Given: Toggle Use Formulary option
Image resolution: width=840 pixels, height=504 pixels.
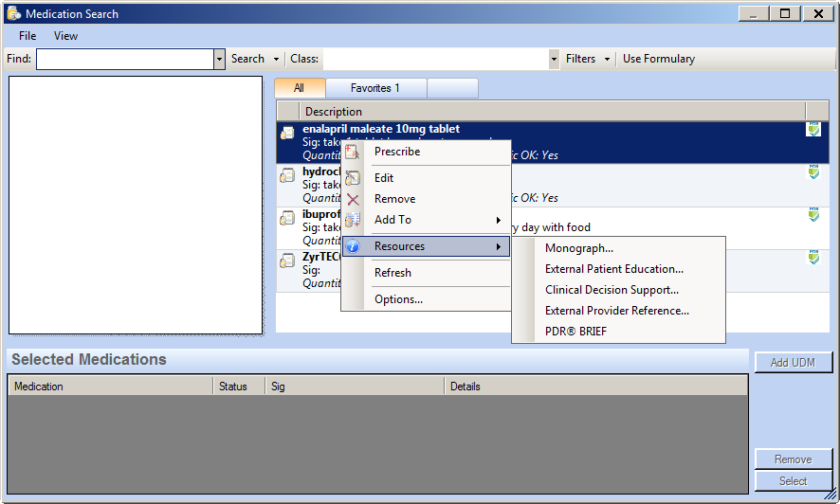Looking at the screenshot, I should pos(658,59).
